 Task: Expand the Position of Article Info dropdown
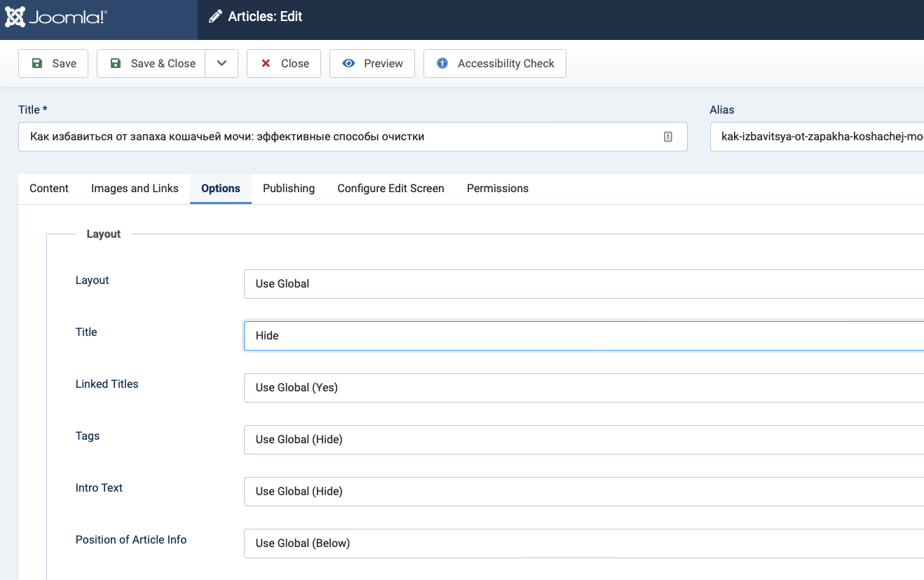coord(583,544)
